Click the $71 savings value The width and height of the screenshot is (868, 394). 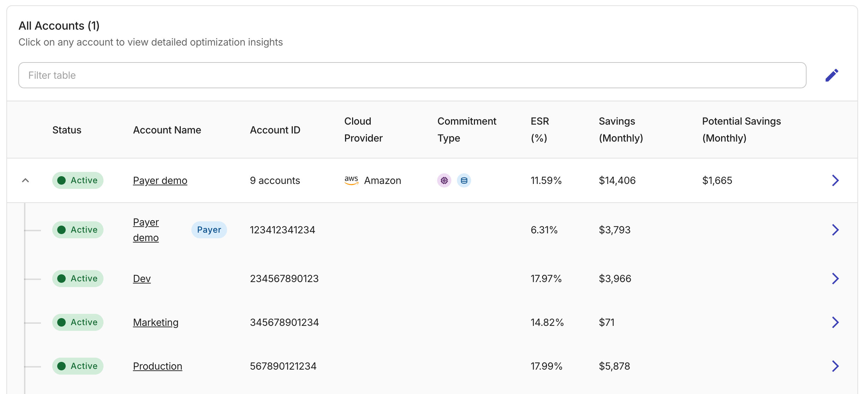(x=606, y=322)
